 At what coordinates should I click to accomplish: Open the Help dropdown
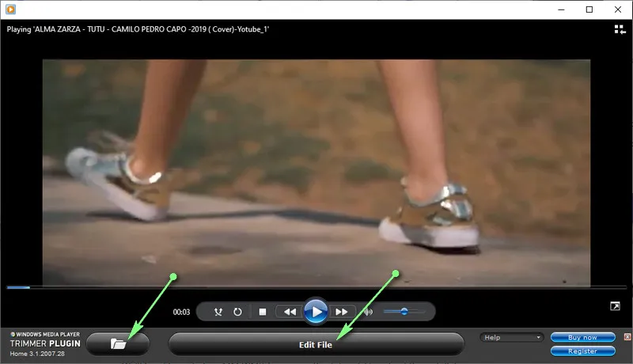tap(511, 337)
